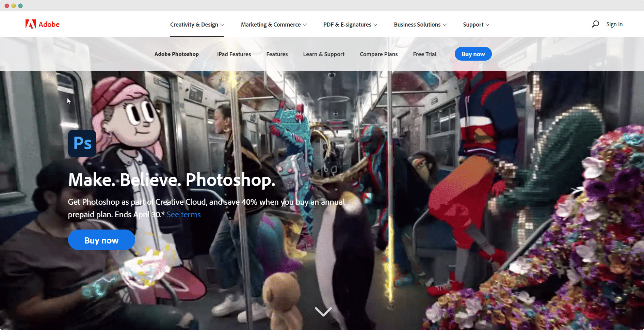Viewport: 644px width, 330px height.
Task: Open the See terms link
Action: tap(183, 215)
